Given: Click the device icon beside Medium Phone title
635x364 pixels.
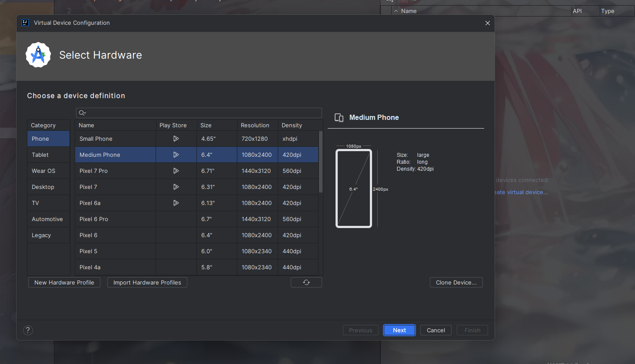Looking at the screenshot, I should click(339, 117).
